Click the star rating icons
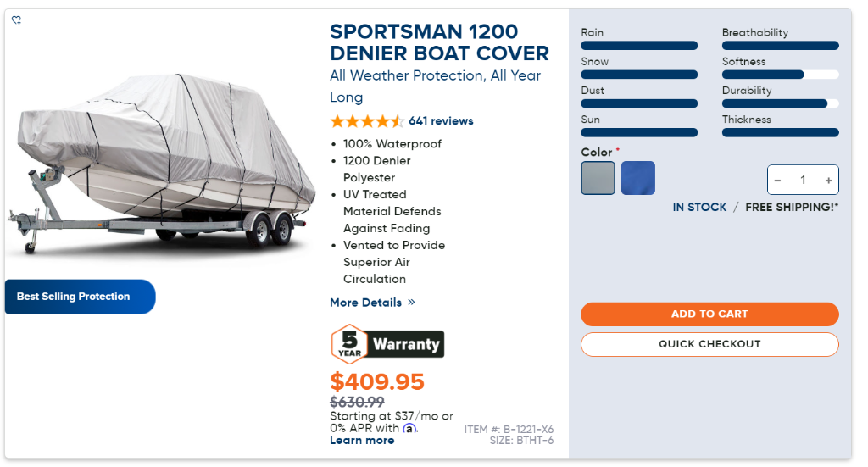 [x=366, y=121]
